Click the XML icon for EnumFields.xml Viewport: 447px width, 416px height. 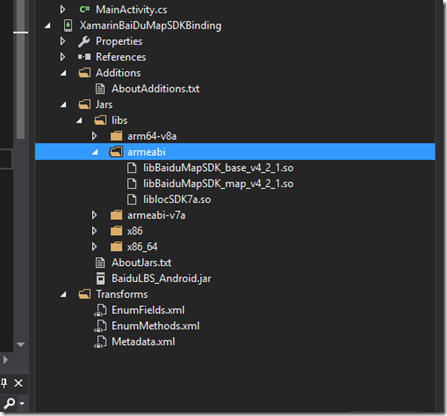100,310
